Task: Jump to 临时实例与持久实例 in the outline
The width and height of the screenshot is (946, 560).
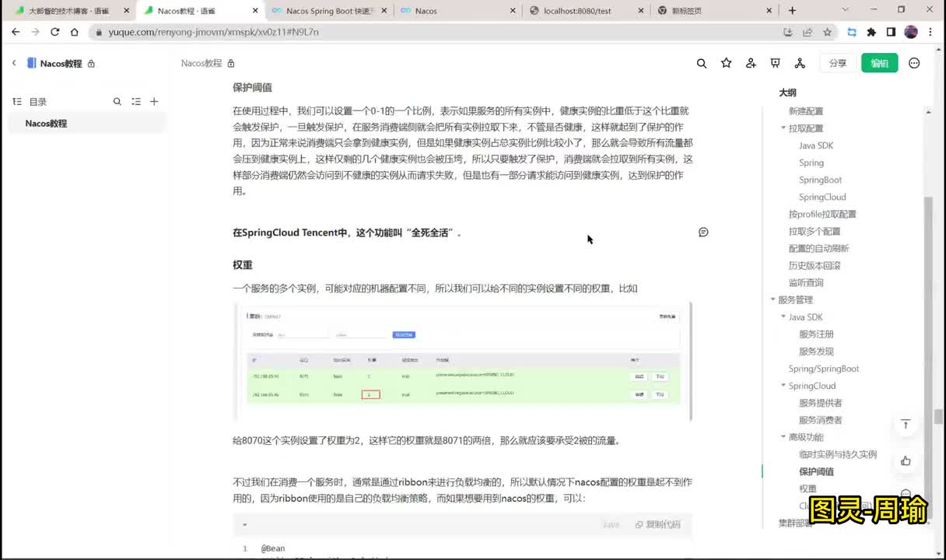Action: tap(838, 454)
